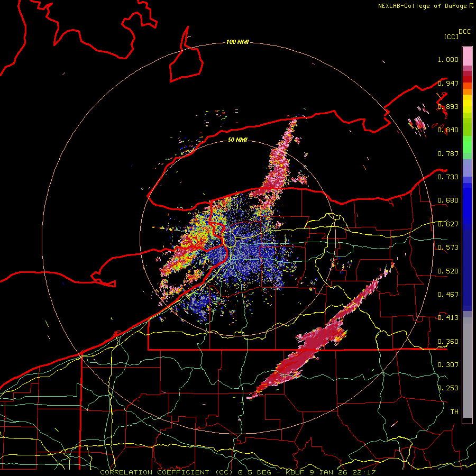Click the 0.893 scale value
Screen dimensions: 476x476
pos(448,106)
